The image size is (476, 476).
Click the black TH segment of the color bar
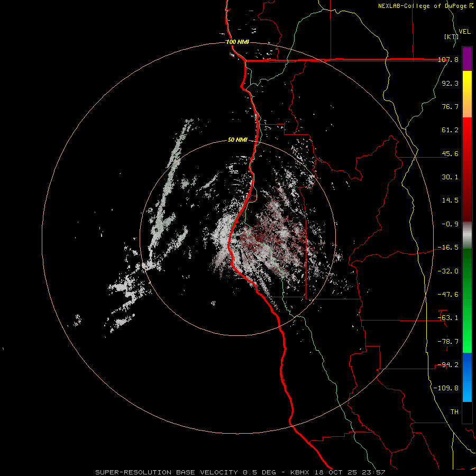pyautogui.click(x=467, y=412)
